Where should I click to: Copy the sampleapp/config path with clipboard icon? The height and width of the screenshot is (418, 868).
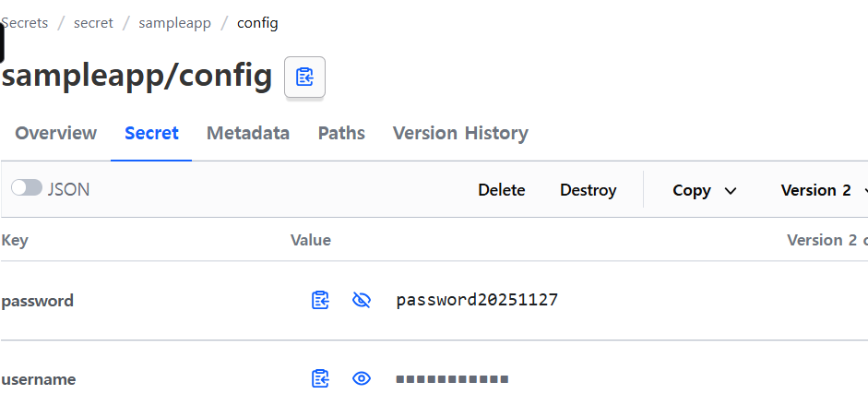pyautogui.click(x=304, y=77)
